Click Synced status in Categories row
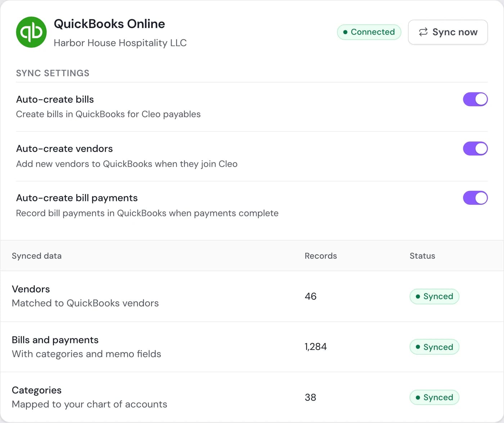 [434, 397]
